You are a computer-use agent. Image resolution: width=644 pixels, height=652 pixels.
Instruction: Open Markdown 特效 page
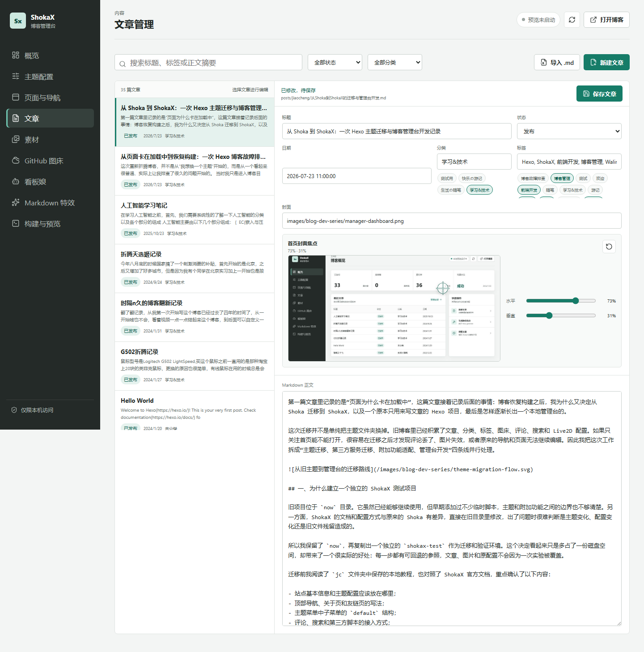(x=50, y=203)
